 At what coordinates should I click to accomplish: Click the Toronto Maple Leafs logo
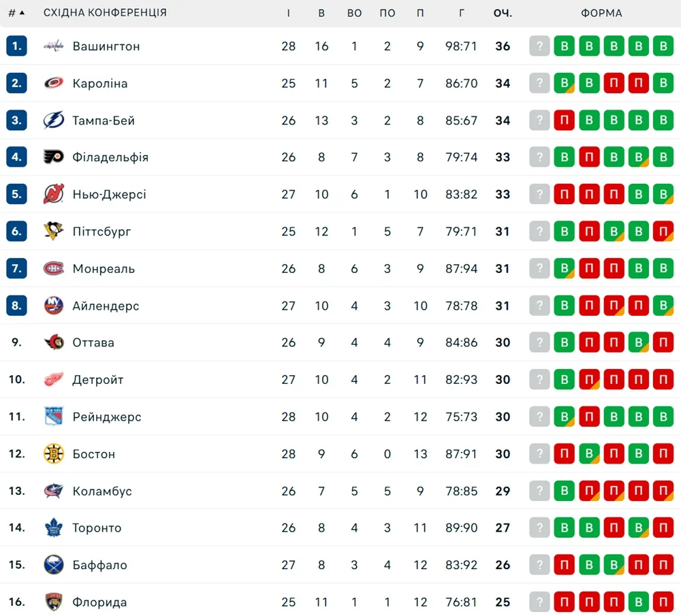(54, 528)
